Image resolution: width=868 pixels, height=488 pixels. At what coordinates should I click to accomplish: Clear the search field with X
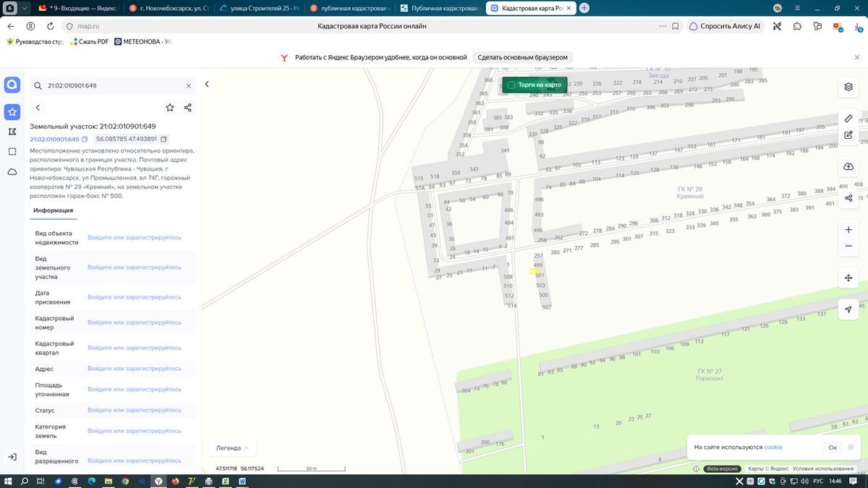[189, 85]
